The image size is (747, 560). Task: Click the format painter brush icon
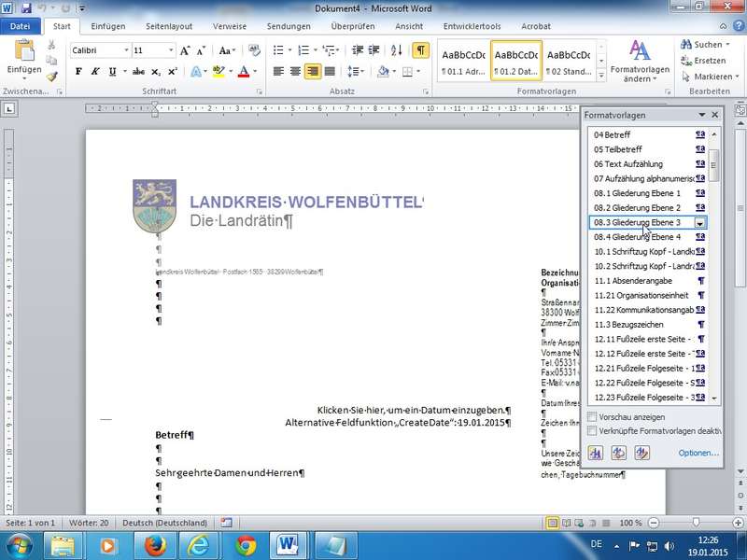(51, 77)
